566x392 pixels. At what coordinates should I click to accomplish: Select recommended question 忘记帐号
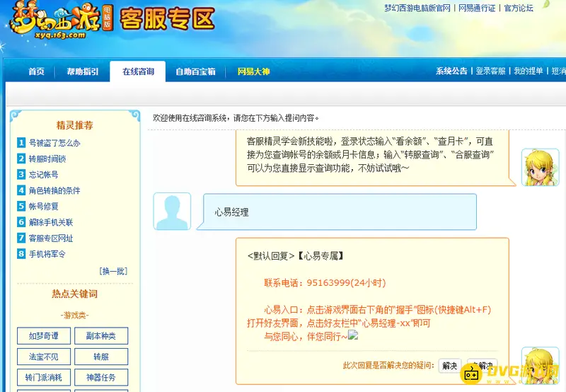pyautogui.click(x=44, y=175)
